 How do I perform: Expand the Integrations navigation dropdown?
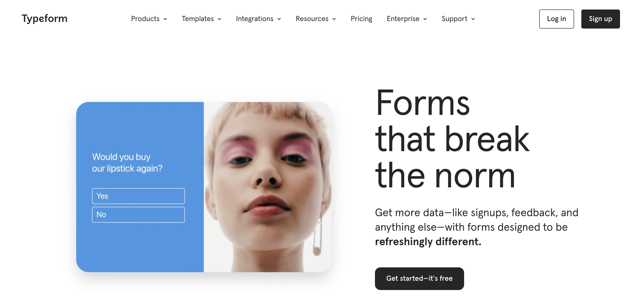pyautogui.click(x=259, y=19)
